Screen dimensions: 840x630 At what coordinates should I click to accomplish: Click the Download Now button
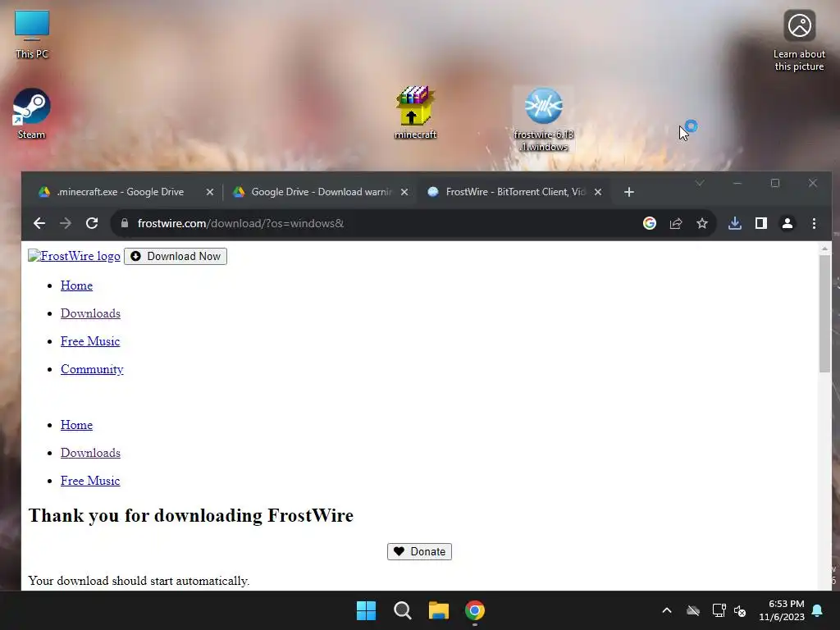tap(176, 256)
